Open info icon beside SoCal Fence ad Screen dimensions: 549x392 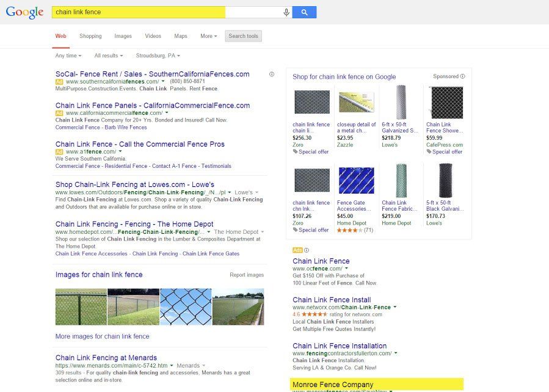(272, 74)
